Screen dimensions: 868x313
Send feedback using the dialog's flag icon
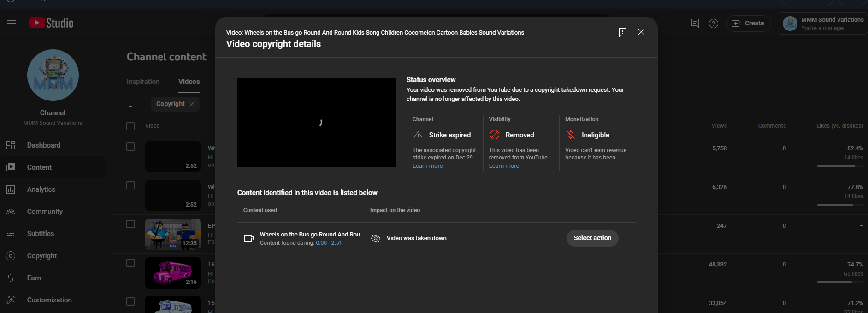[x=622, y=32]
